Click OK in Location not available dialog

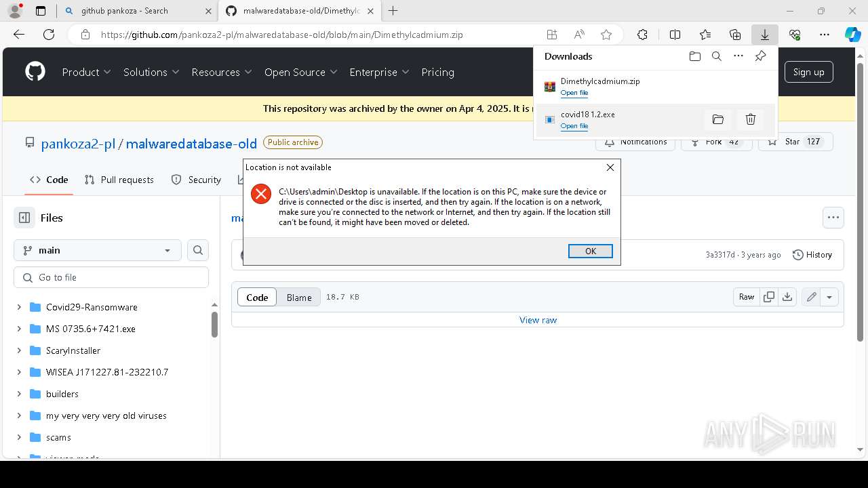click(x=591, y=251)
